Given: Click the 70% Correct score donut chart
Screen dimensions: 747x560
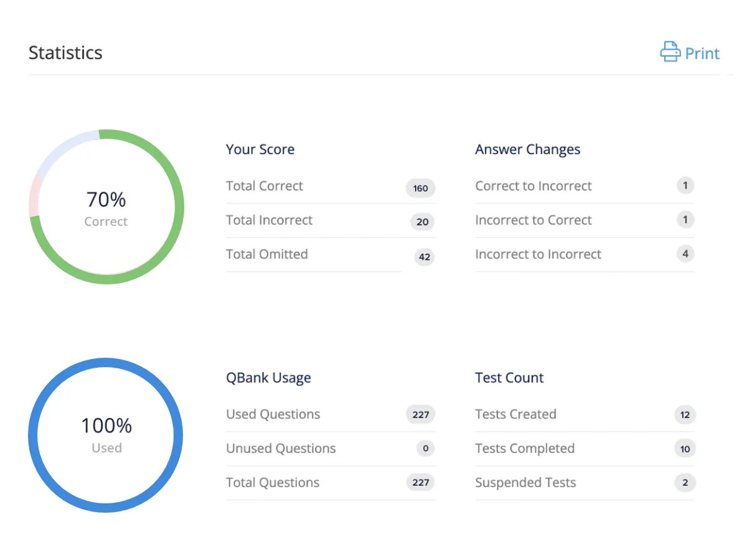Looking at the screenshot, I should [106, 207].
